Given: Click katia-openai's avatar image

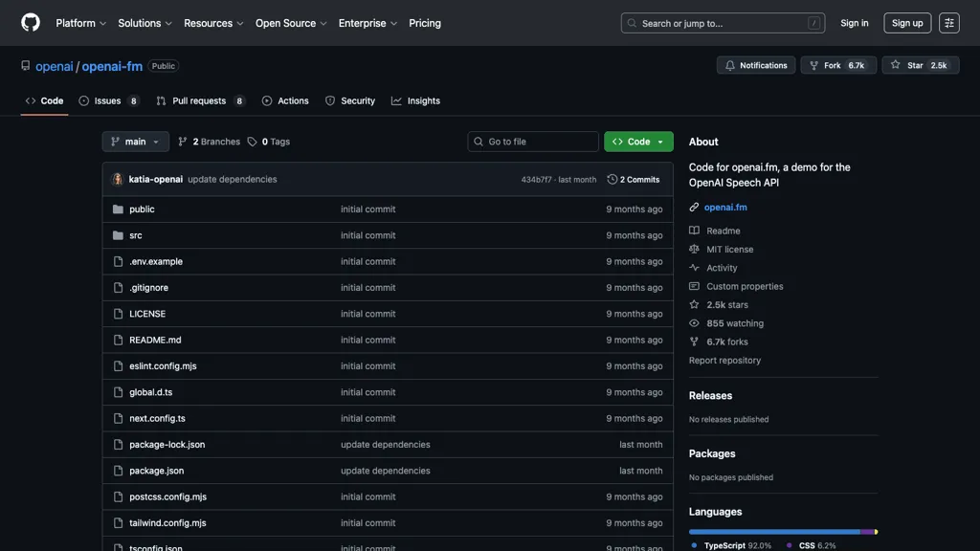Looking at the screenshot, I should (118, 179).
